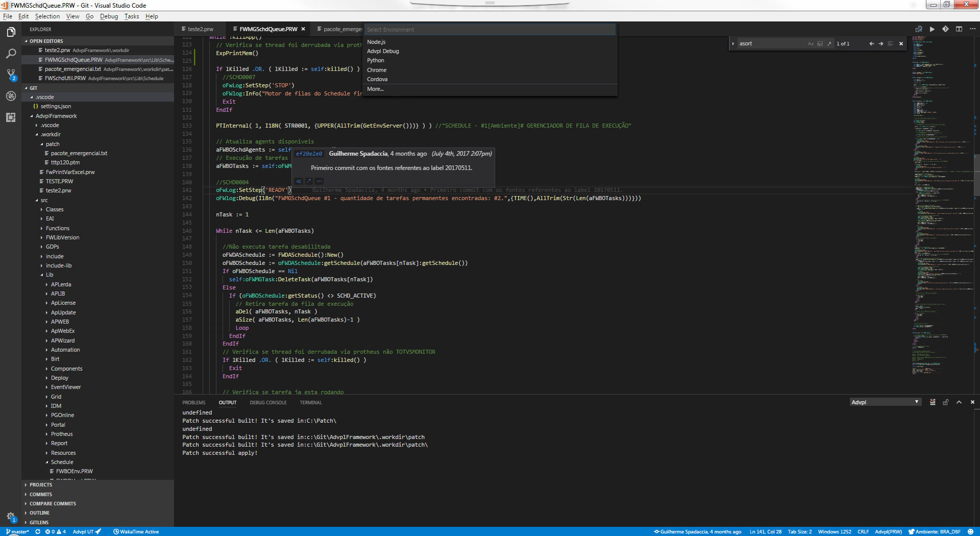This screenshot has height=536, width=980.
Task: Go to next match in Find widget
Action: pyautogui.click(x=881, y=44)
